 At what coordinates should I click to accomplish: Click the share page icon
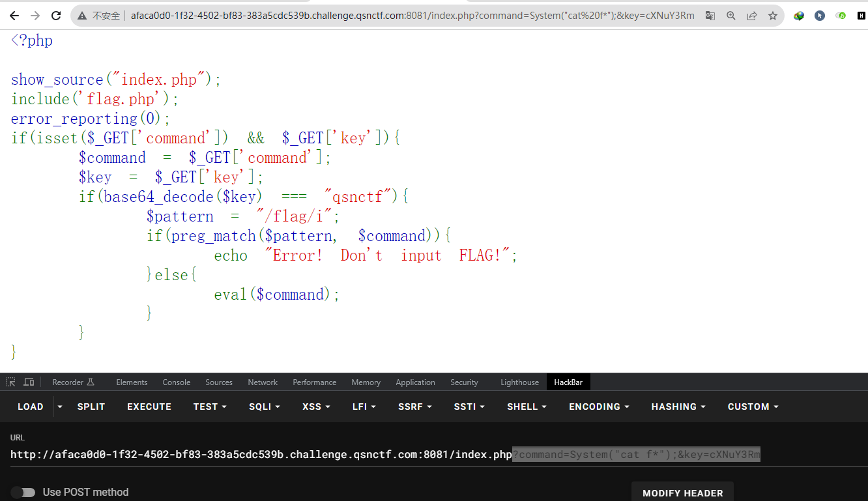[x=752, y=16]
